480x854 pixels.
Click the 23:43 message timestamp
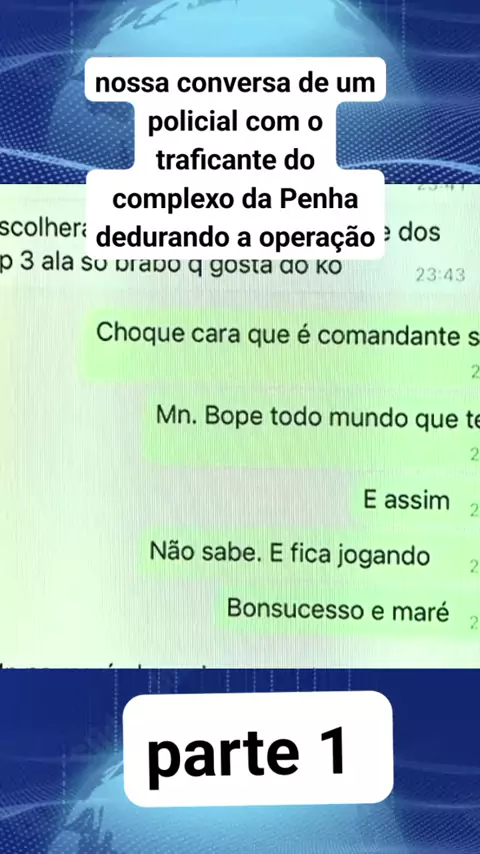click(x=440, y=275)
